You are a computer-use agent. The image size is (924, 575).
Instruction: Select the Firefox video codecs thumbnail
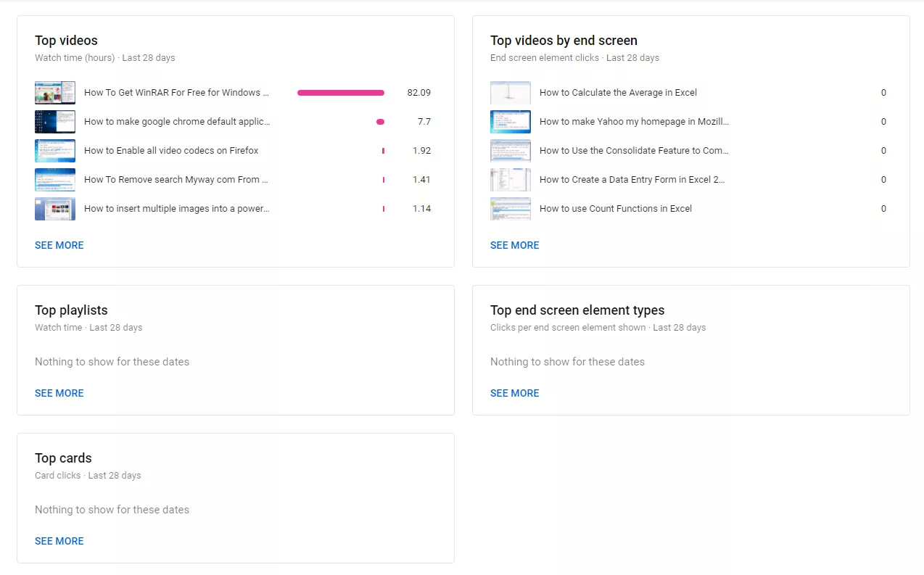click(55, 151)
